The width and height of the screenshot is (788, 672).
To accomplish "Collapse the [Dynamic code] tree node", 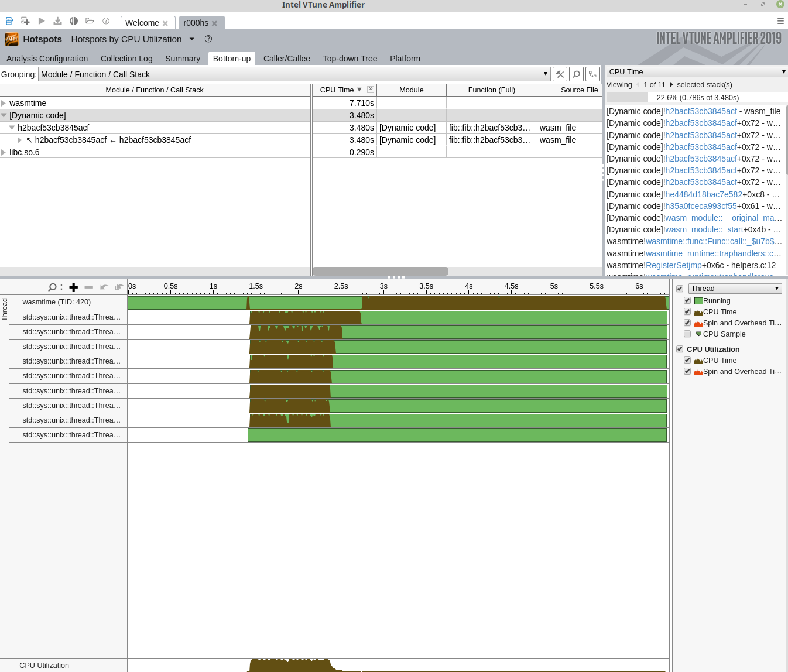I will tap(4, 115).
